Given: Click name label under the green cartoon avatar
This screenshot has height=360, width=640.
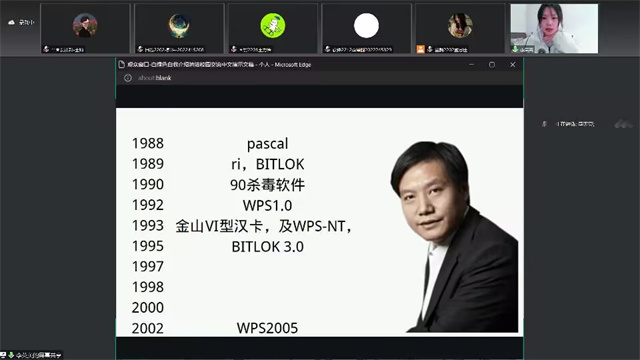Looking at the screenshot, I should coord(256,50).
